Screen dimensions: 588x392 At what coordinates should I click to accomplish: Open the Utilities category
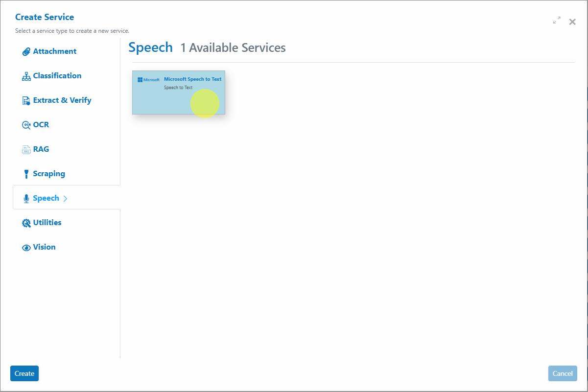pos(47,223)
